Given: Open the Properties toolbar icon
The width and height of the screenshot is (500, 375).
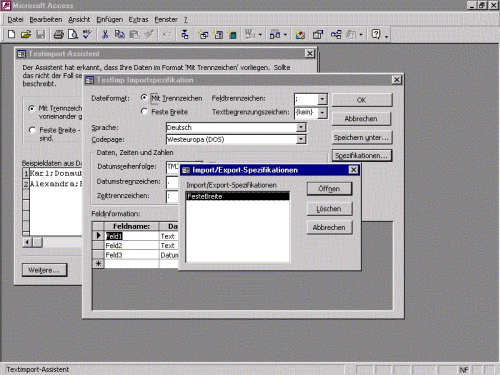Looking at the screenshot, I should (x=318, y=34).
